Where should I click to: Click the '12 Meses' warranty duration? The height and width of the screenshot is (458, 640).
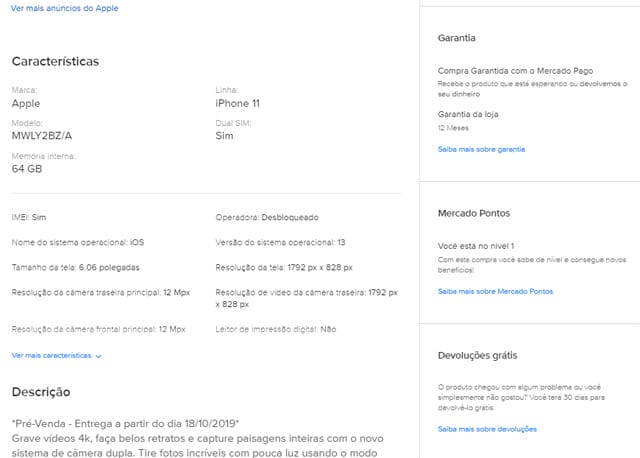(453, 128)
